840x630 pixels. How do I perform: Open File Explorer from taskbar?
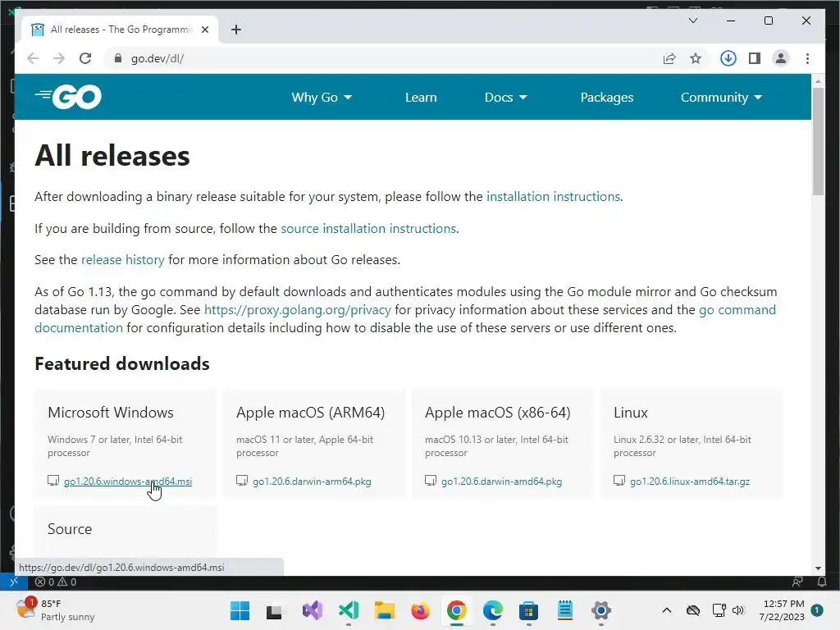[384, 610]
